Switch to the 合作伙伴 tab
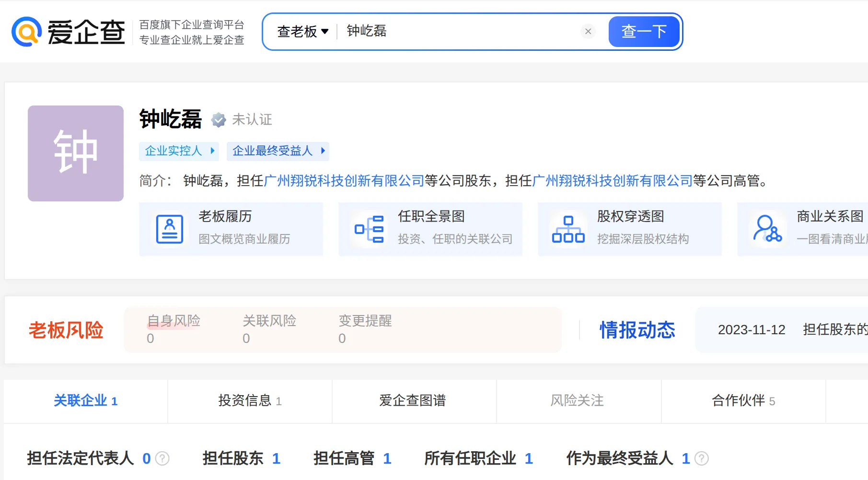The width and height of the screenshot is (868, 480). tap(743, 400)
